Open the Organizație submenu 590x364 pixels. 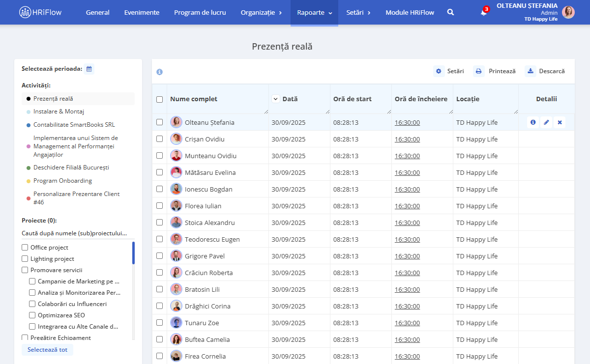[261, 12]
